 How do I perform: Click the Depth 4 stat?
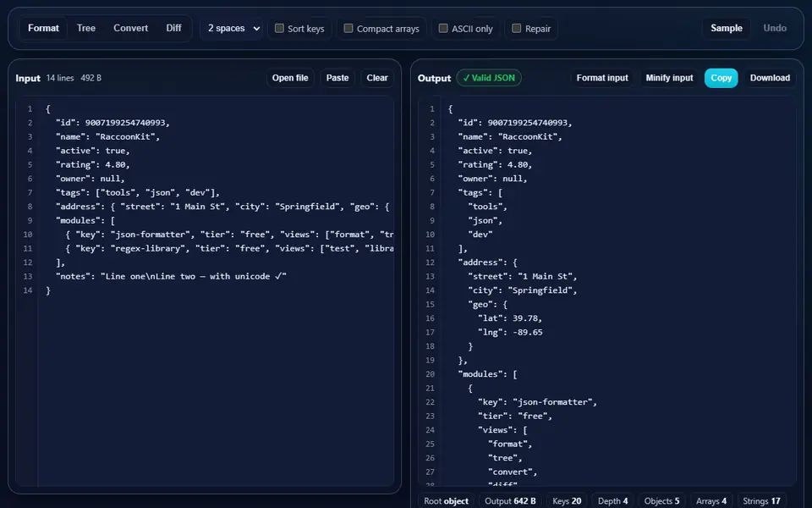pyautogui.click(x=612, y=500)
